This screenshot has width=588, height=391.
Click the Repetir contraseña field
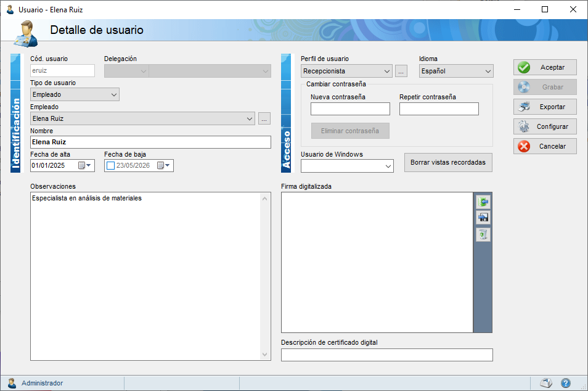click(439, 109)
